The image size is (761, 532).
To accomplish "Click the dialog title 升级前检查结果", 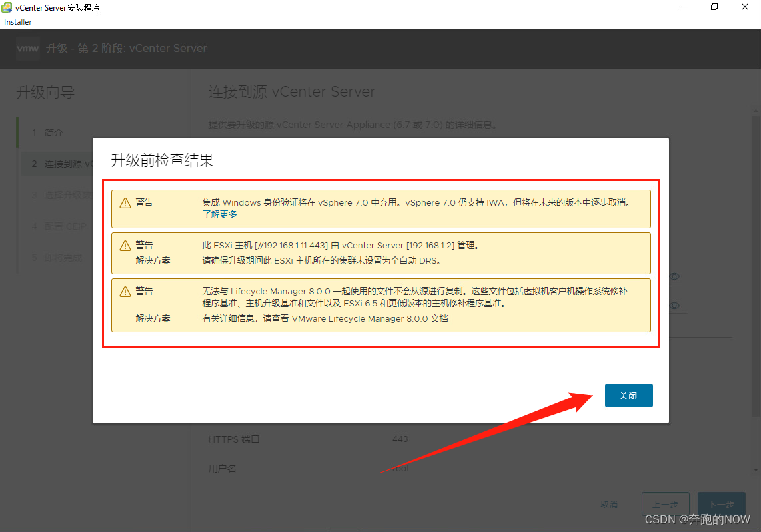I will pos(162,160).
